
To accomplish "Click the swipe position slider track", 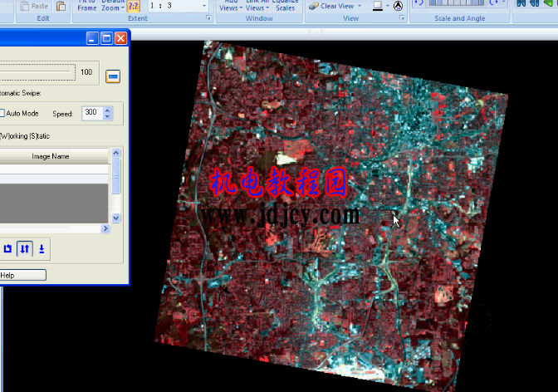I will (37, 72).
